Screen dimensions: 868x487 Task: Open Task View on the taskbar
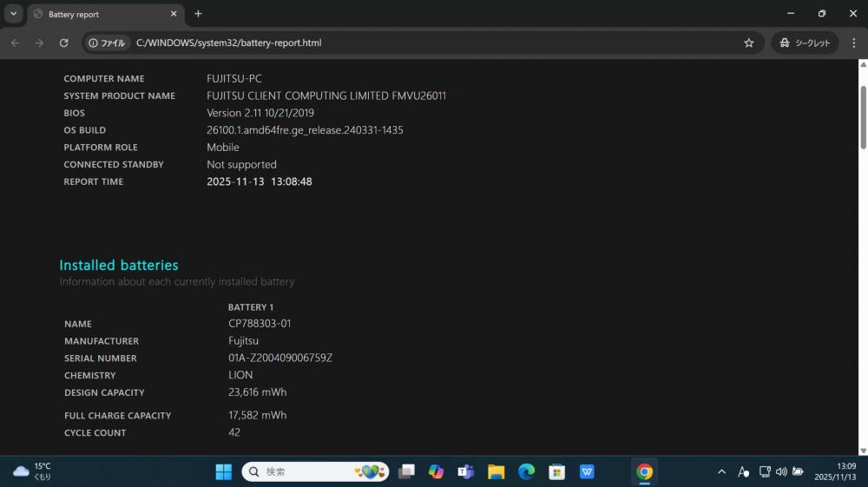407,471
